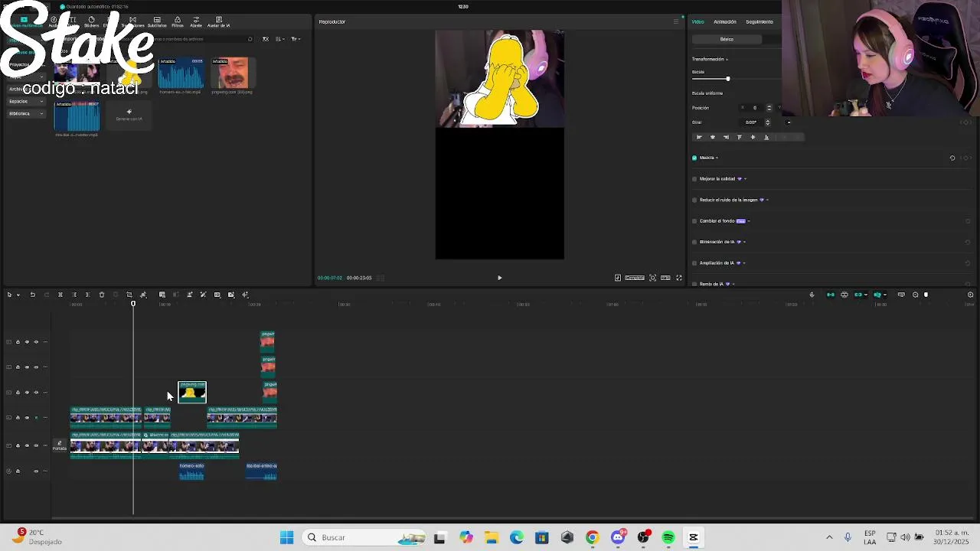Enable Mejorar la calidad checkbox

(x=694, y=179)
